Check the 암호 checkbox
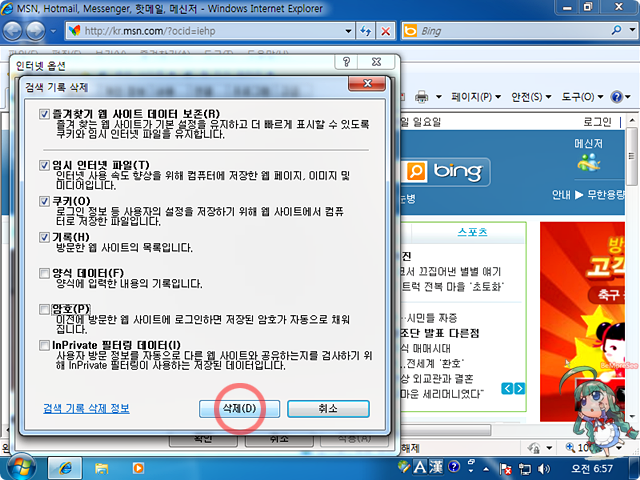Viewport: 640px width, 480px height. tap(44, 308)
